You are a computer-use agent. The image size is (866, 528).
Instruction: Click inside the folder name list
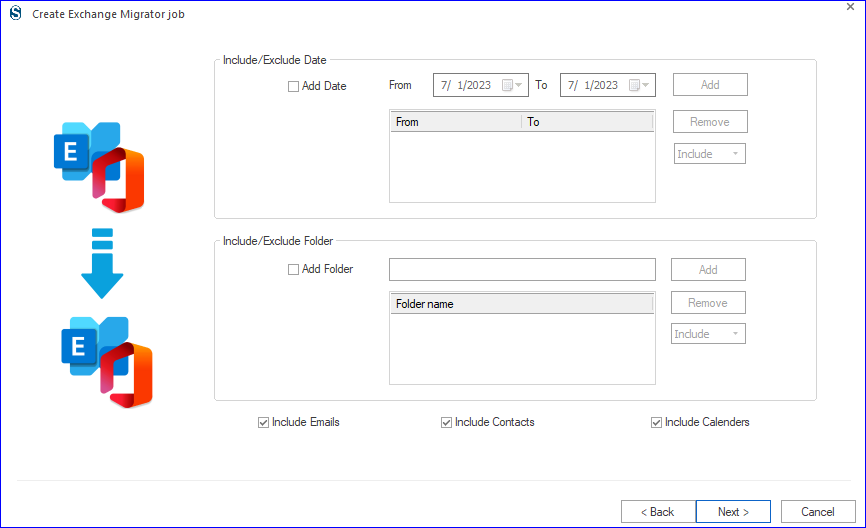pos(522,349)
